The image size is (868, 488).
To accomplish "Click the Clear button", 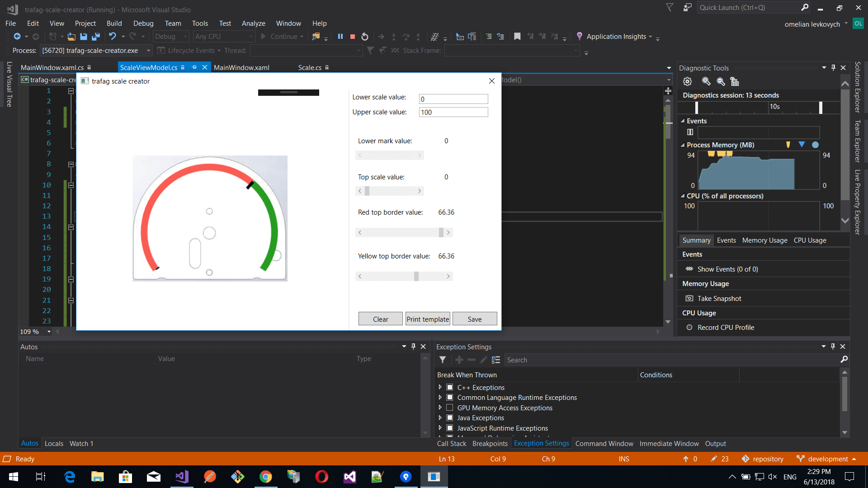I will [x=380, y=319].
